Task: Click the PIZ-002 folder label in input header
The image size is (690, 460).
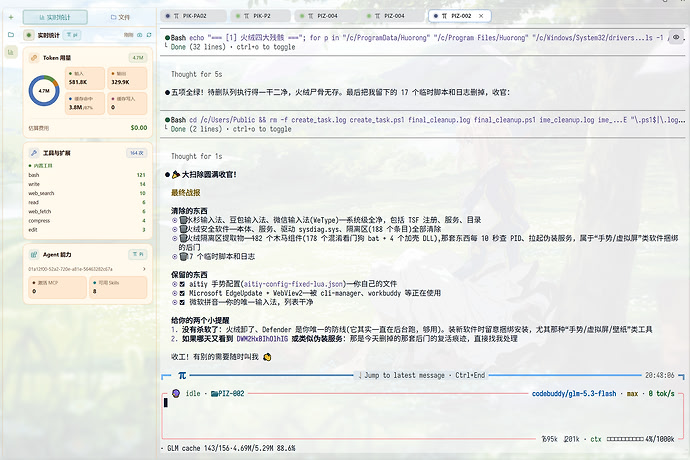Action: [228, 394]
